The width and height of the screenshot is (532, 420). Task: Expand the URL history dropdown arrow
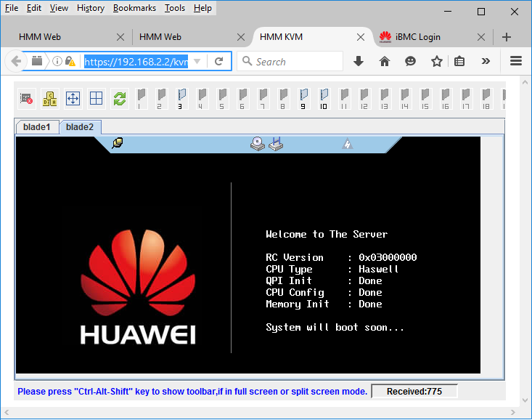(197, 62)
